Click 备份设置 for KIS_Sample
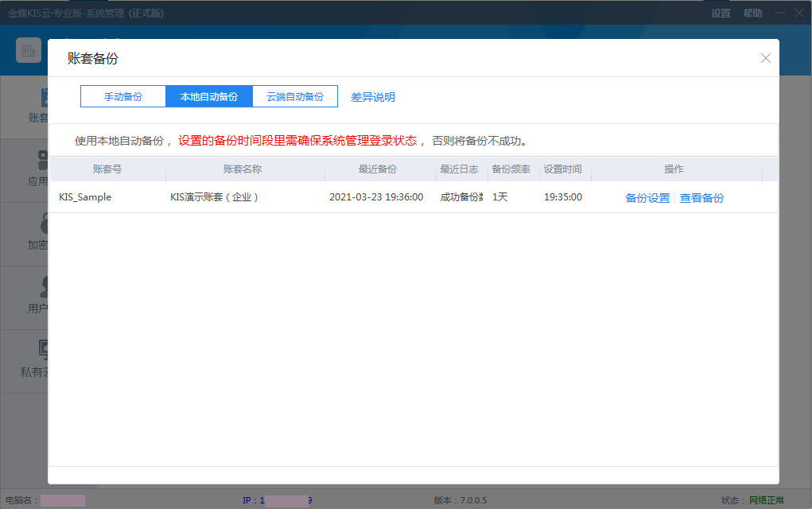Viewport: 812px width, 509px height. pos(647,198)
